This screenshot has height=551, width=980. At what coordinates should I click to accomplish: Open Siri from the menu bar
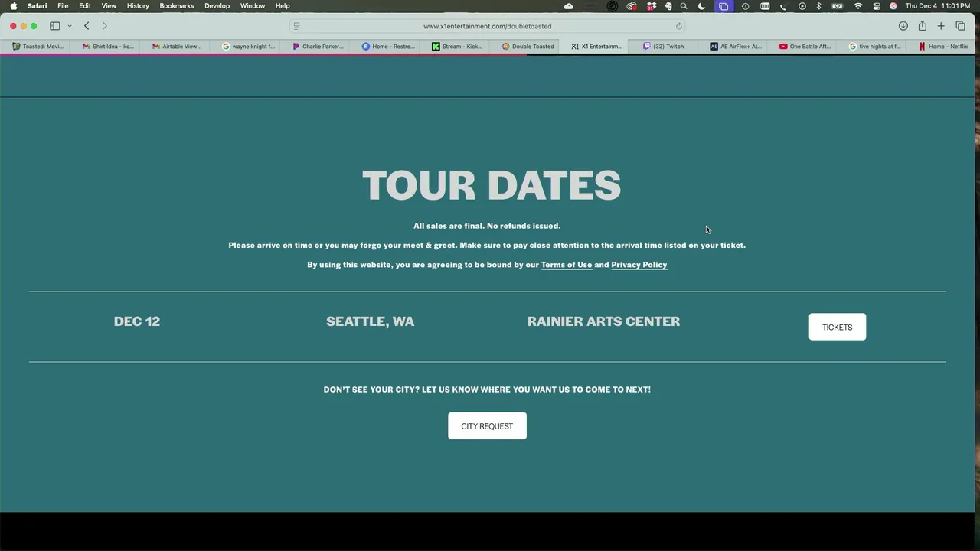(x=893, y=6)
